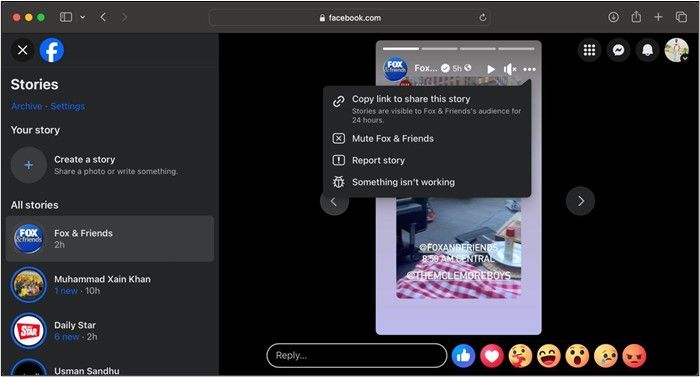
Task: Go to next story arrow
Action: coord(580,201)
